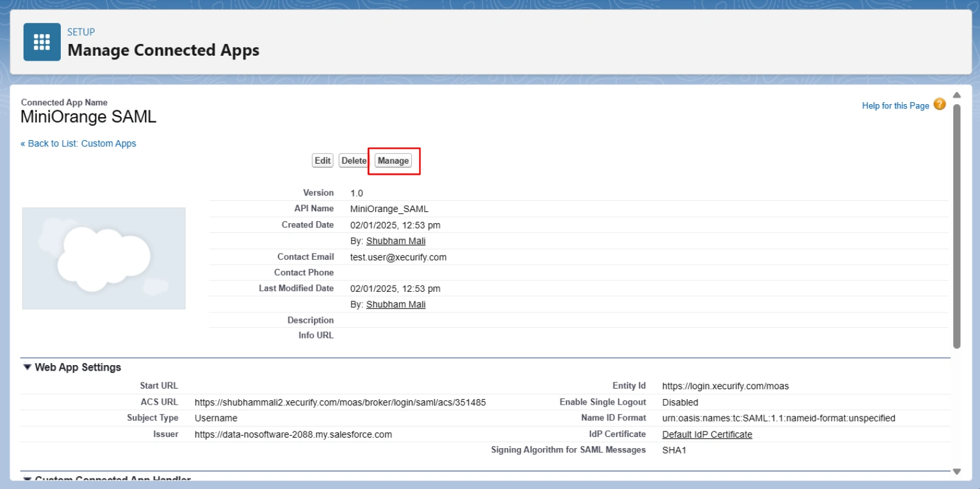Viewport: 980px width, 489px height.
Task: Click the Created Date value 02/01/2025, 12:53 pm
Action: point(395,225)
